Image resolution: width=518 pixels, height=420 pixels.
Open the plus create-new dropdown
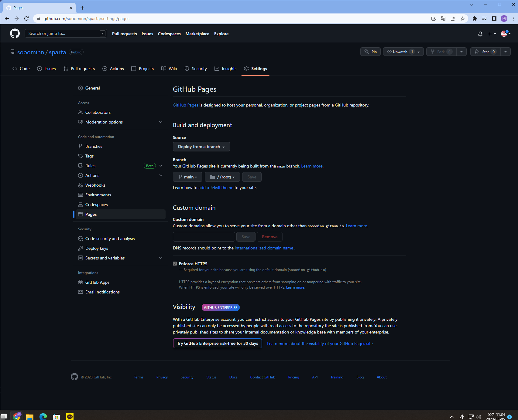tap(492, 34)
